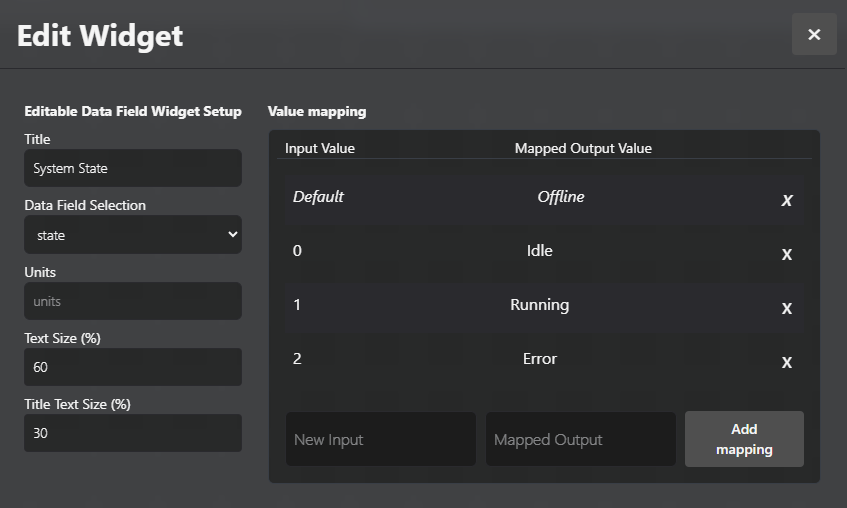
Task: Select the Idle mapped output text
Action: click(x=540, y=251)
